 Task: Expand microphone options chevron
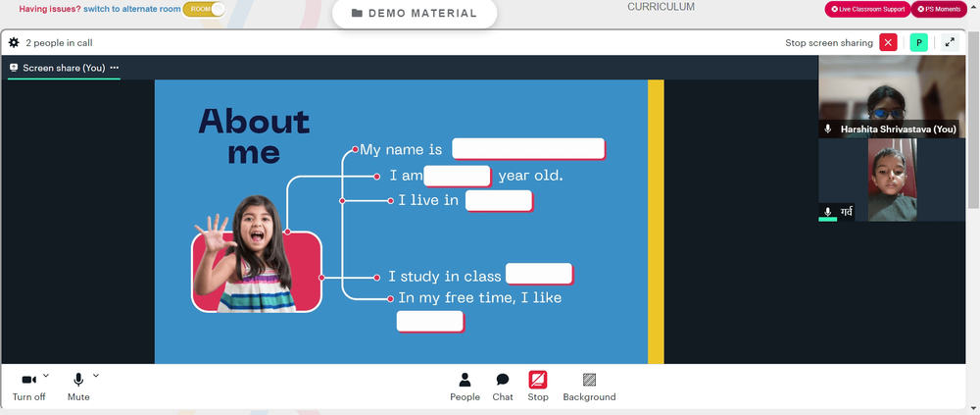click(96, 376)
